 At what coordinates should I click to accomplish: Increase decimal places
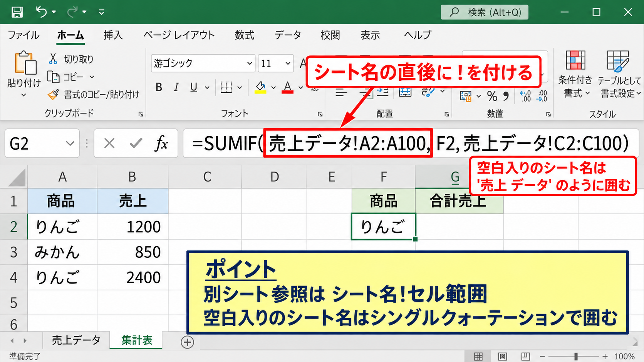[x=525, y=96]
